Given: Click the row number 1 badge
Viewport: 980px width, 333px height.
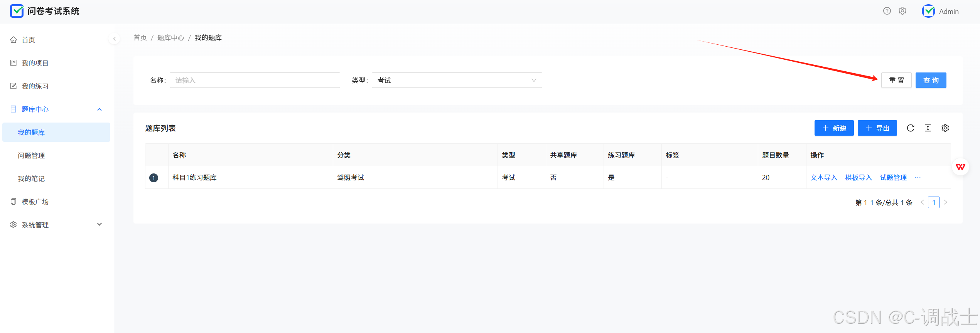Looking at the screenshot, I should [153, 178].
